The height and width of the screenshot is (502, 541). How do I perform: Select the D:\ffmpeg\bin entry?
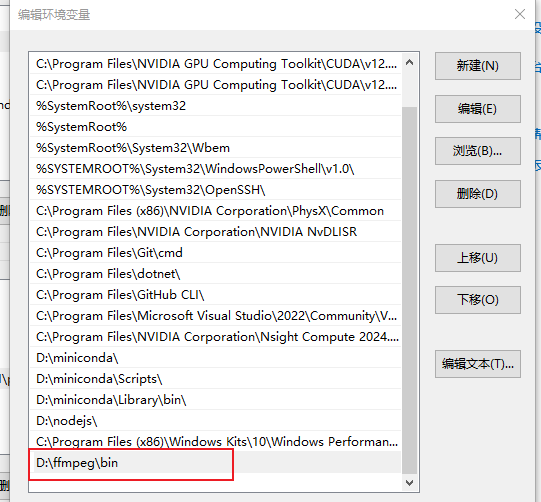click(216, 463)
